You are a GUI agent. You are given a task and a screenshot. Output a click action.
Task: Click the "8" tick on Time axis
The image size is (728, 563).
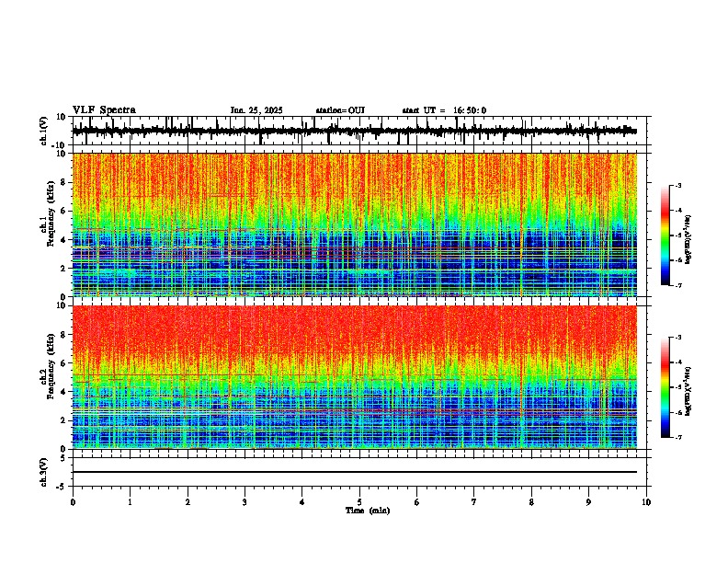click(531, 502)
